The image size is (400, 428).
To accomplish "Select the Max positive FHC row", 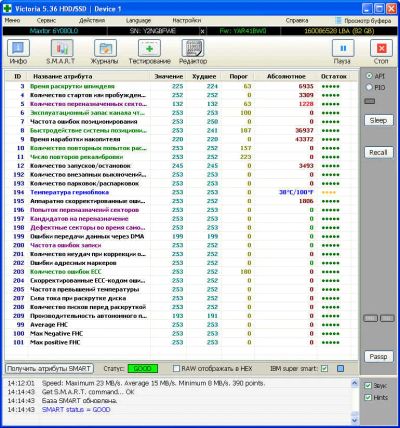I will coord(181,342).
